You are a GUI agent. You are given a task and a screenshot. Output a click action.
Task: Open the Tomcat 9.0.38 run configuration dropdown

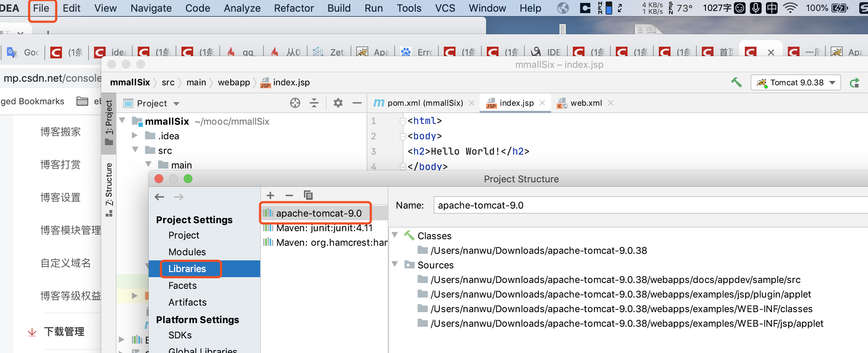click(x=833, y=82)
